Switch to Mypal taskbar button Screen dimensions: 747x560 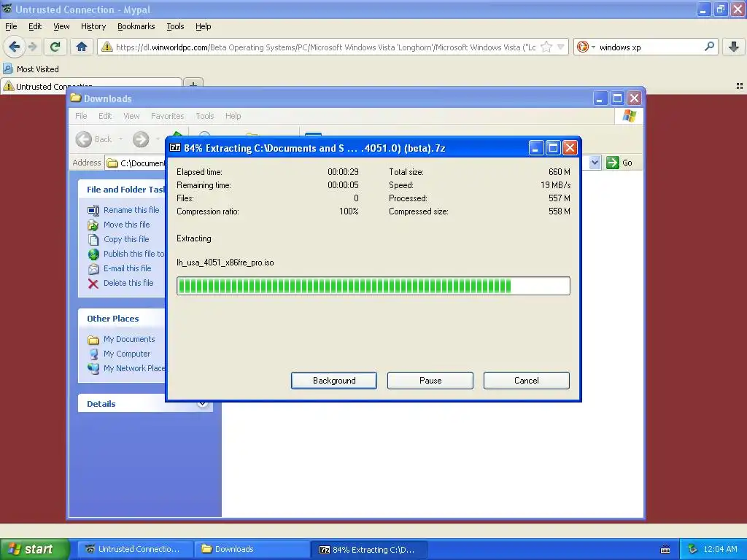pyautogui.click(x=135, y=549)
